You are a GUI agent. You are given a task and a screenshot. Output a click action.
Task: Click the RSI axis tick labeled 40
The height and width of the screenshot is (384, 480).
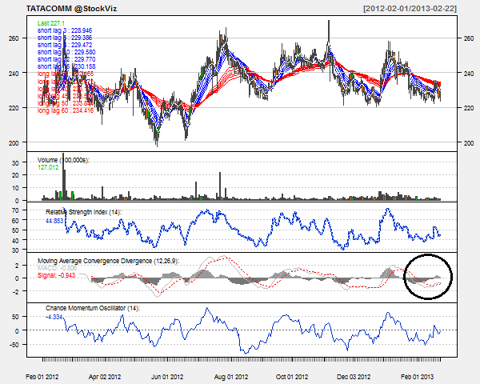16,240
